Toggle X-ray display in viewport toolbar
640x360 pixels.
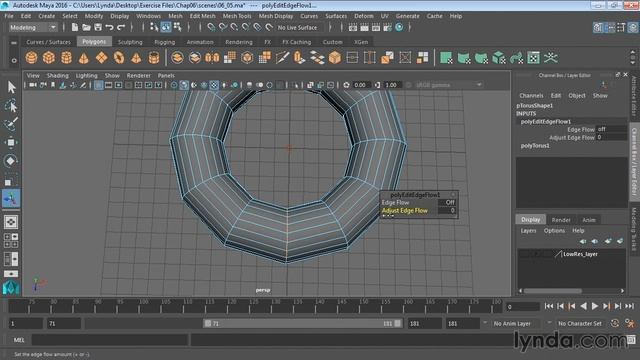[310, 85]
